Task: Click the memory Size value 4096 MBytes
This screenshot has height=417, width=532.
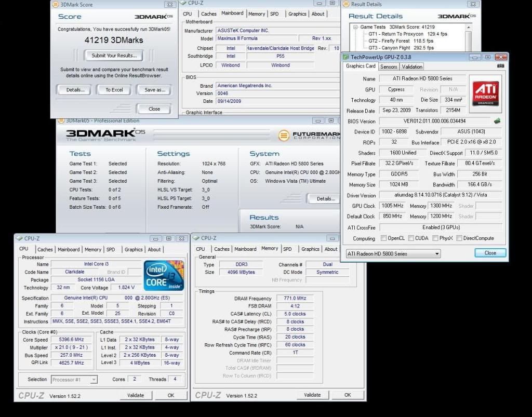Action: (x=241, y=272)
